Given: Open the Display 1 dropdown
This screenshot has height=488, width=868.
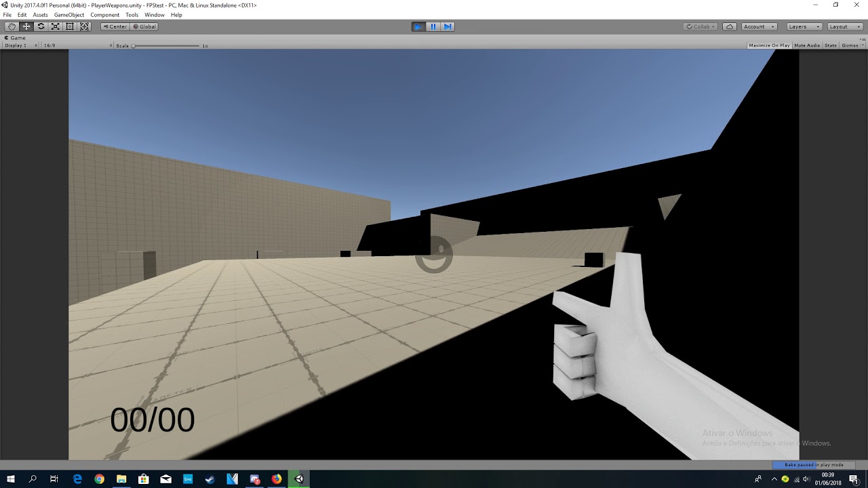Looking at the screenshot, I should [20, 45].
